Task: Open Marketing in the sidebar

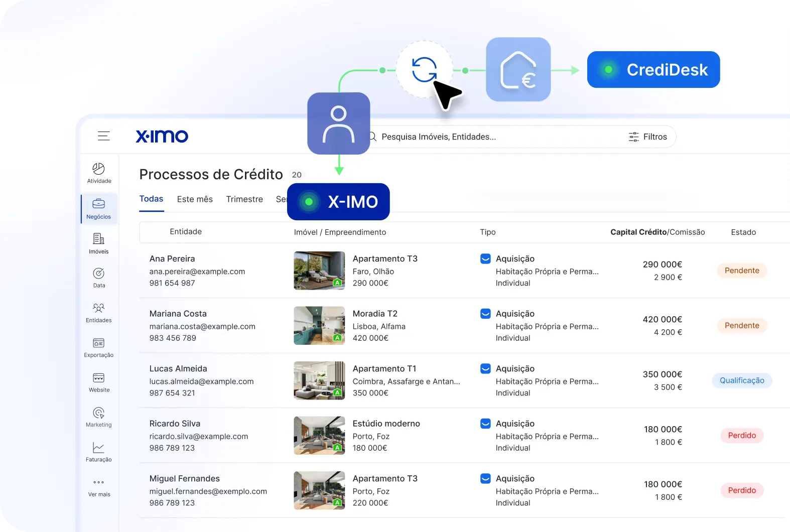Action: click(99, 417)
